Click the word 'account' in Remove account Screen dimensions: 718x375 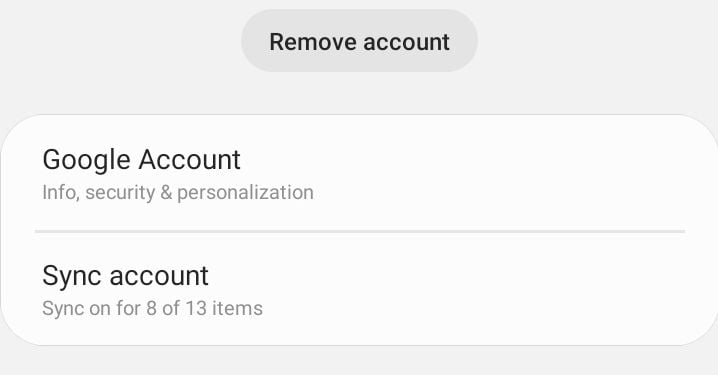[x=407, y=42]
